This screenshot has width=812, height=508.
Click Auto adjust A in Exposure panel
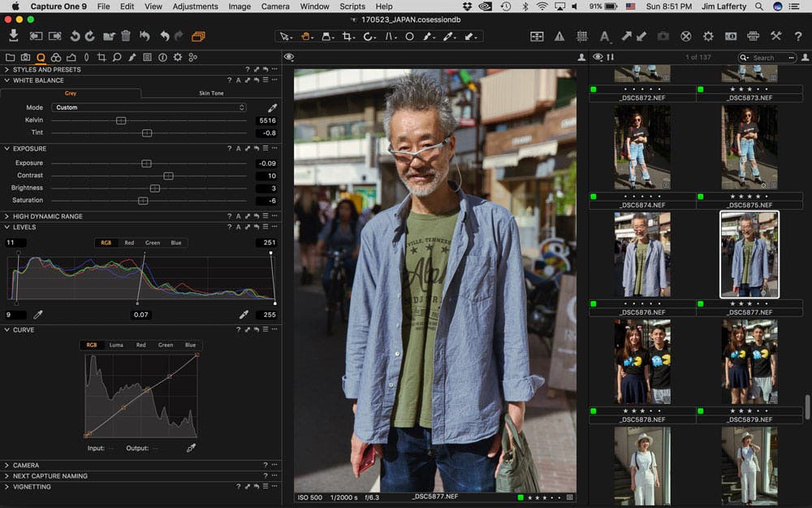click(238, 148)
